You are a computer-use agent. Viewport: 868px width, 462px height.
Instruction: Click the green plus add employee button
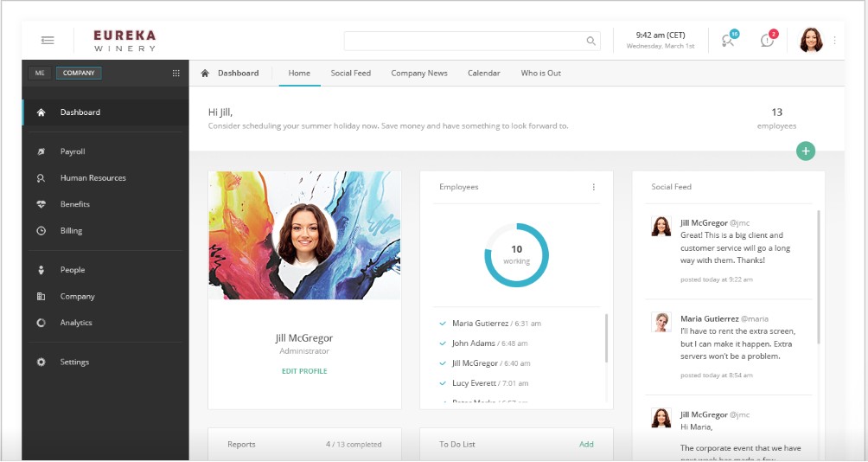click(x=806, y=151)
